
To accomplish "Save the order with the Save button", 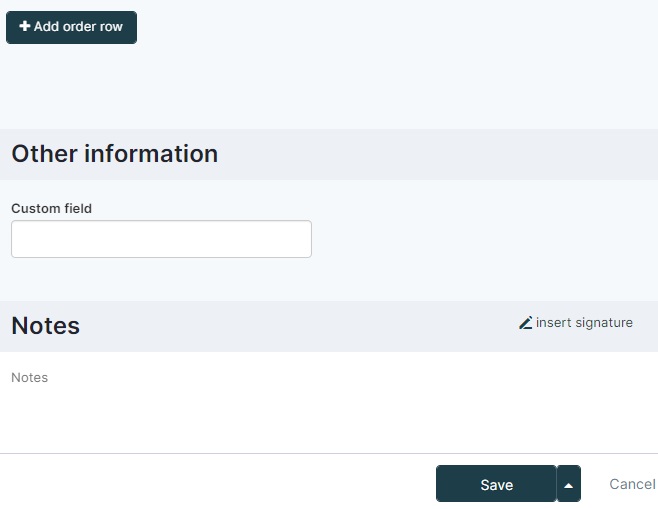I will (x=496, y=483).
